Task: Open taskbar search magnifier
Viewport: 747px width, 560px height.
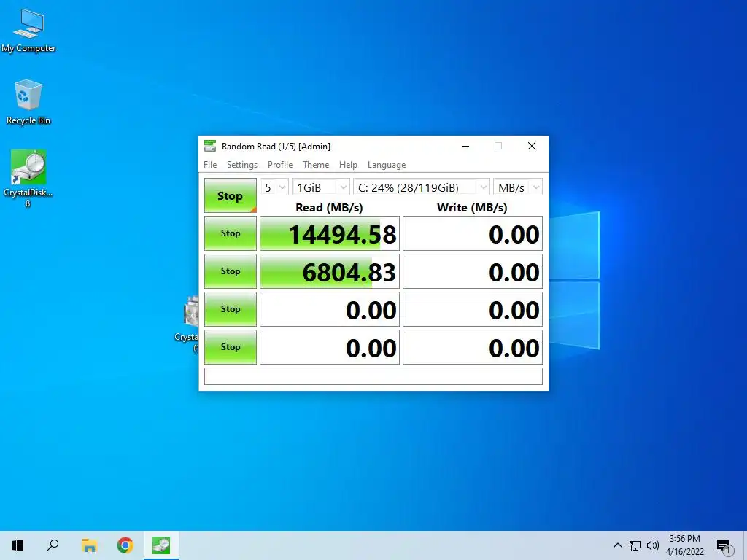Action: click(x=53, y=545)
